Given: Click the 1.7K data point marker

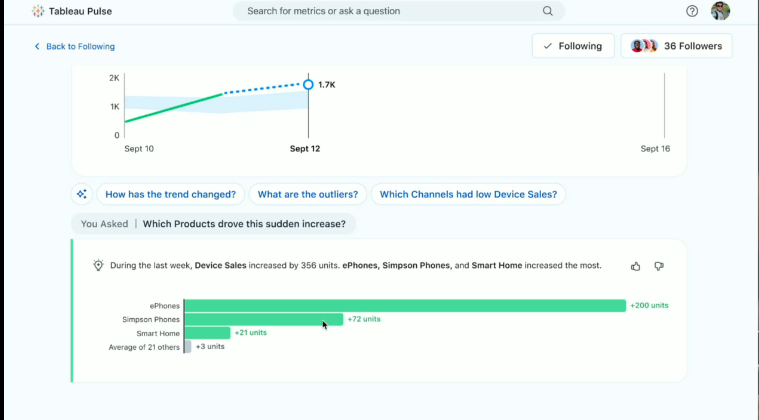Looking at the screenshot, I should pyautogui.click(x=308, y=85).
